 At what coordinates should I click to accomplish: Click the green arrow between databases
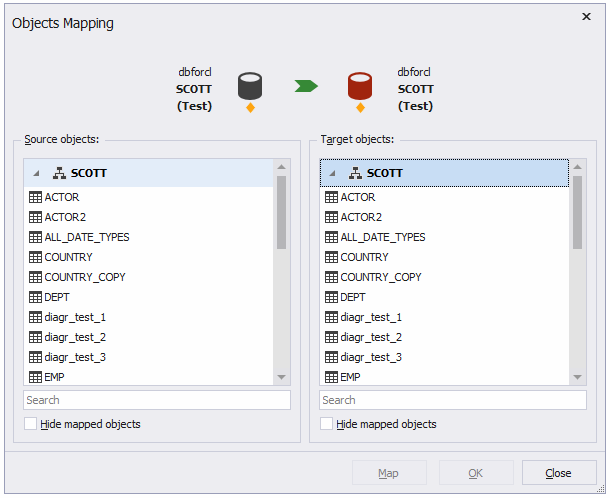click(x=306, y=86)
